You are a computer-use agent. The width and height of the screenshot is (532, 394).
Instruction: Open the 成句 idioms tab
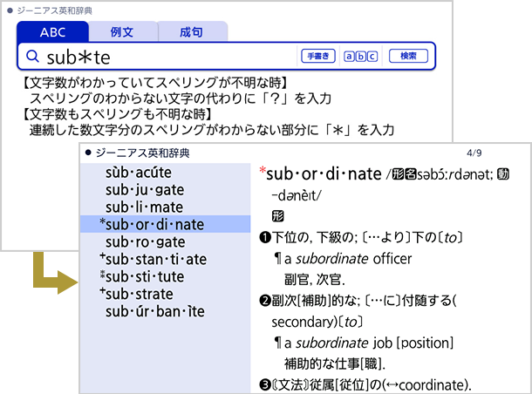pos(192,32)
